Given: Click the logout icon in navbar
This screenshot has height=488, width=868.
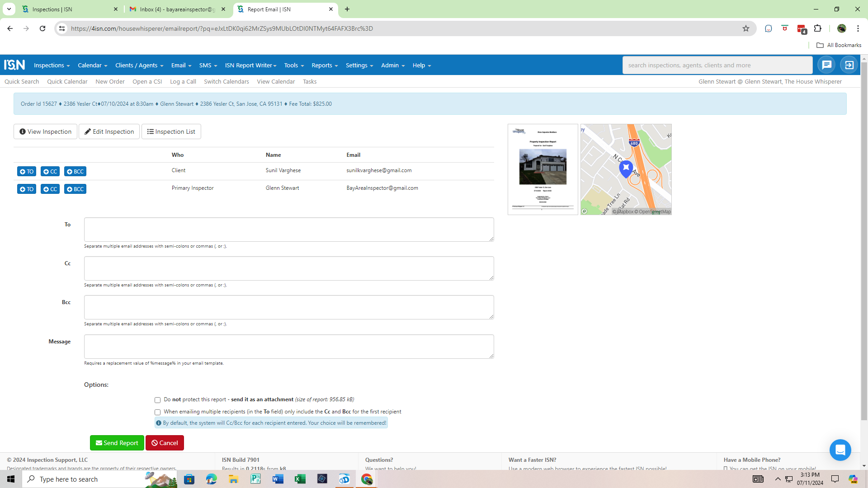Looking at the screenshot, I should tap(849, 65).
